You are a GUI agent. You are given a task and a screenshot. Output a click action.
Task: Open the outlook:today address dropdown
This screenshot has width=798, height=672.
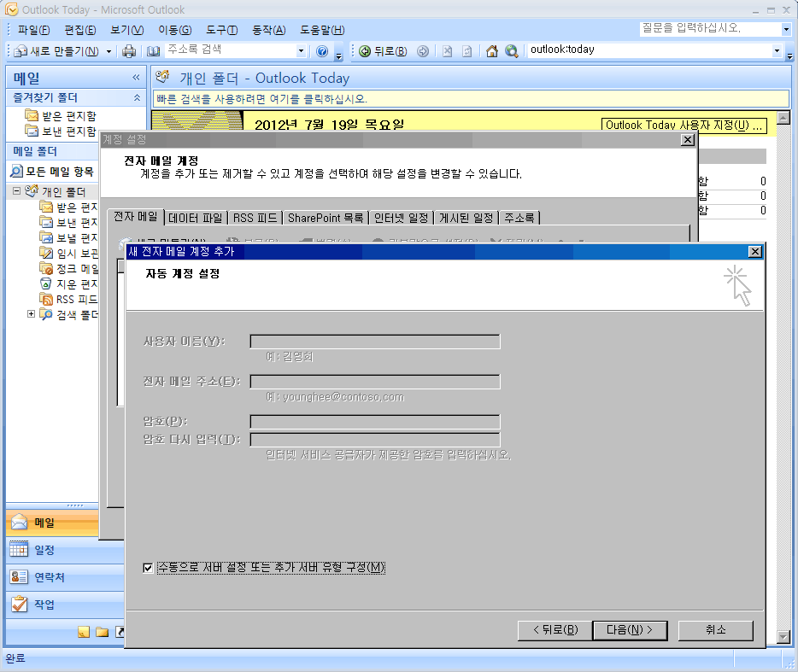(777, 50)
